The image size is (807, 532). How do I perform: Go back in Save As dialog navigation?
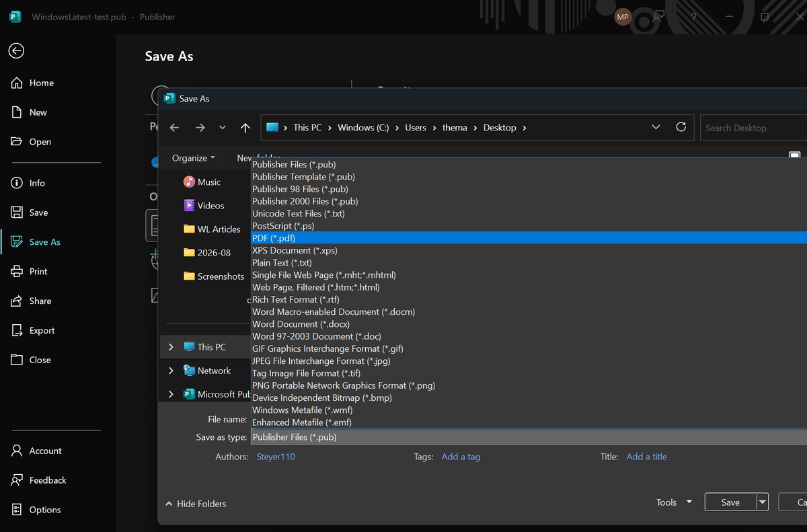tap(175, 128)
